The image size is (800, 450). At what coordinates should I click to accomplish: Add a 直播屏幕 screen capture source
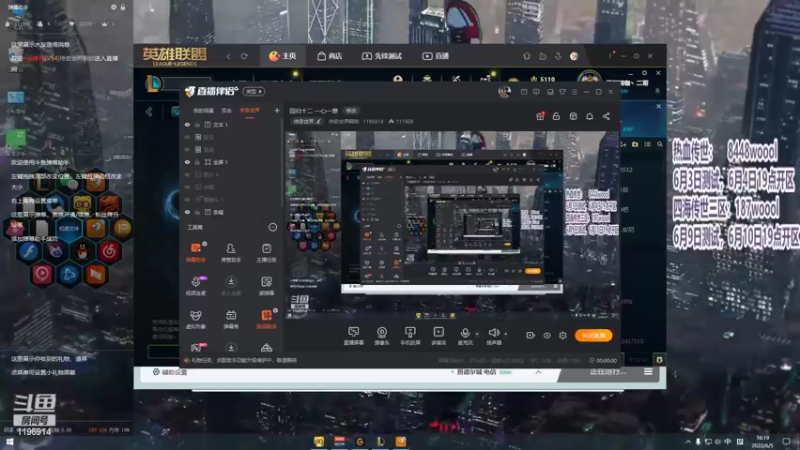(354, 336)
